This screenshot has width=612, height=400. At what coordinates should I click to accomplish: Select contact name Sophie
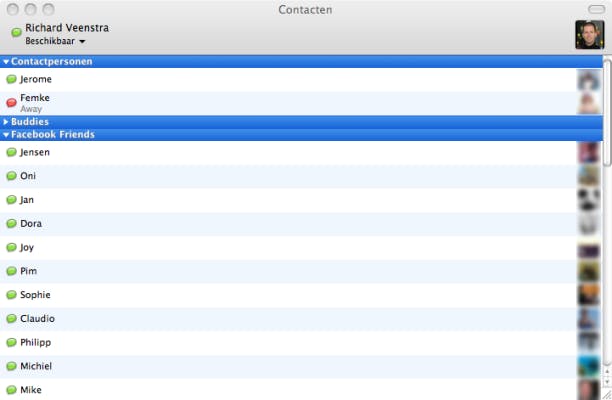tap(35, 295)
